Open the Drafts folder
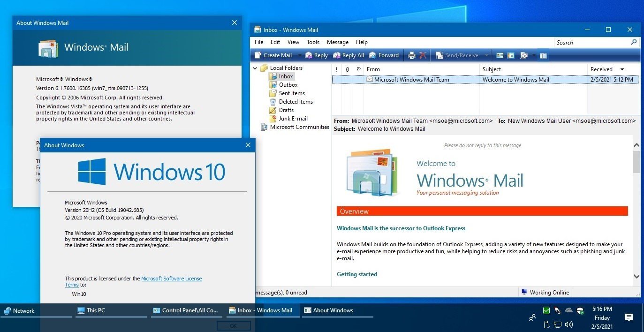644x332 pixels. click(286, 110)
